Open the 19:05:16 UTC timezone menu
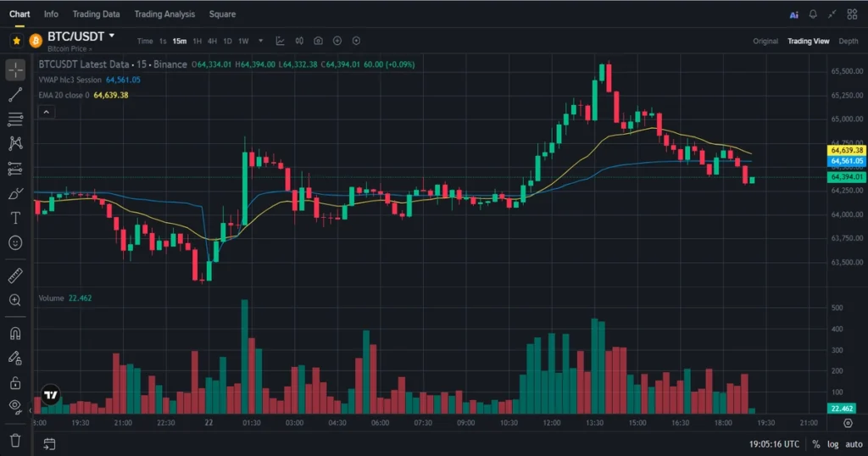This screenshot has height=456, width=868. pos(774,444)
